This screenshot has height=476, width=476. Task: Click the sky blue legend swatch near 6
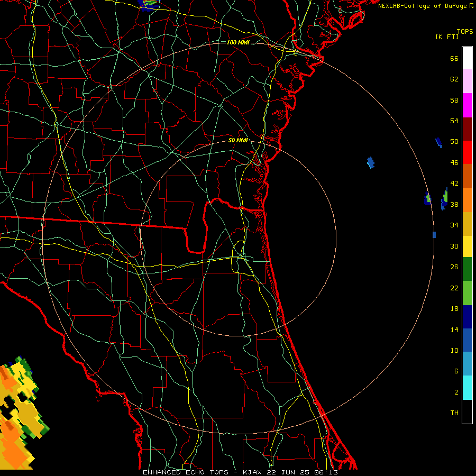tap(467, 364)
